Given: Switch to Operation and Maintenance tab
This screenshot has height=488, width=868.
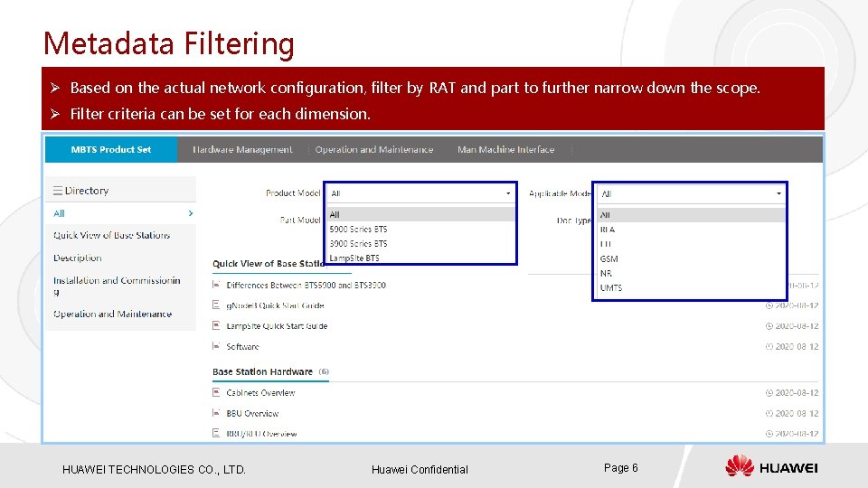Looking at the screenshot, I should [374, 149].
